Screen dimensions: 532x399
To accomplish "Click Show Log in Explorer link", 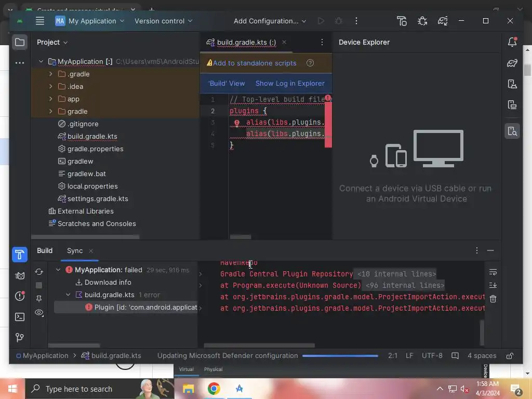I will [290, 84].
